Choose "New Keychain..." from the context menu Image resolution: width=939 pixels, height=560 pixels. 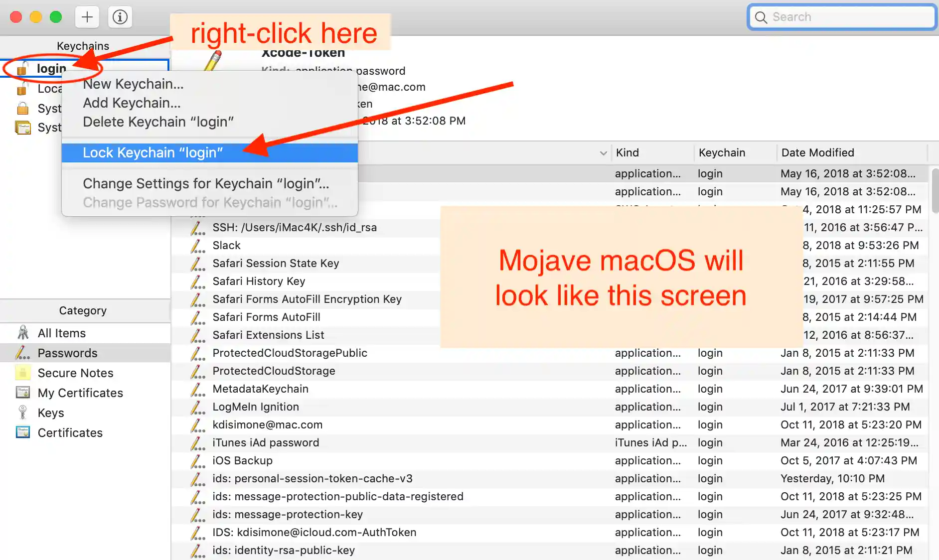pyautogui.click(x=133, y=84)
